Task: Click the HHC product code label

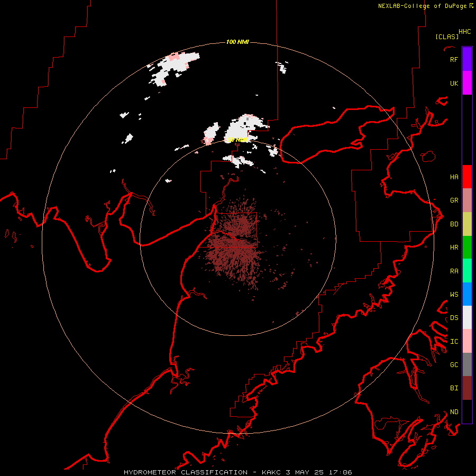Action: (x=464, y=32)
